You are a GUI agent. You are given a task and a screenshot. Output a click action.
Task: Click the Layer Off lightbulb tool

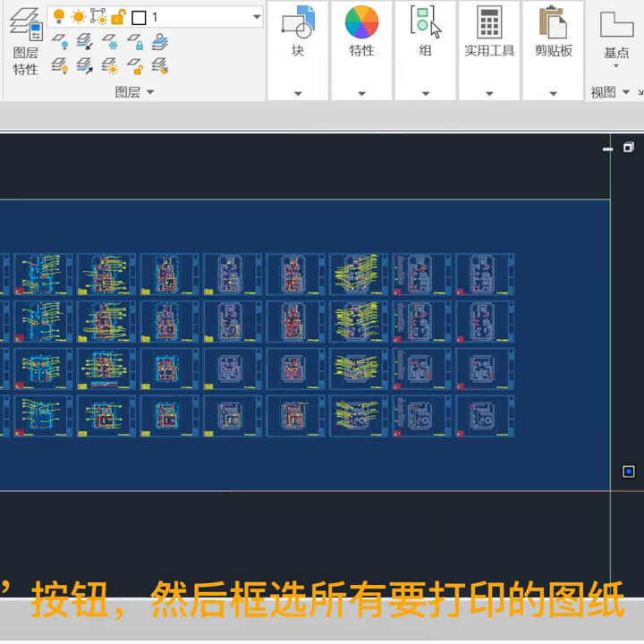[x=60, y=42]
